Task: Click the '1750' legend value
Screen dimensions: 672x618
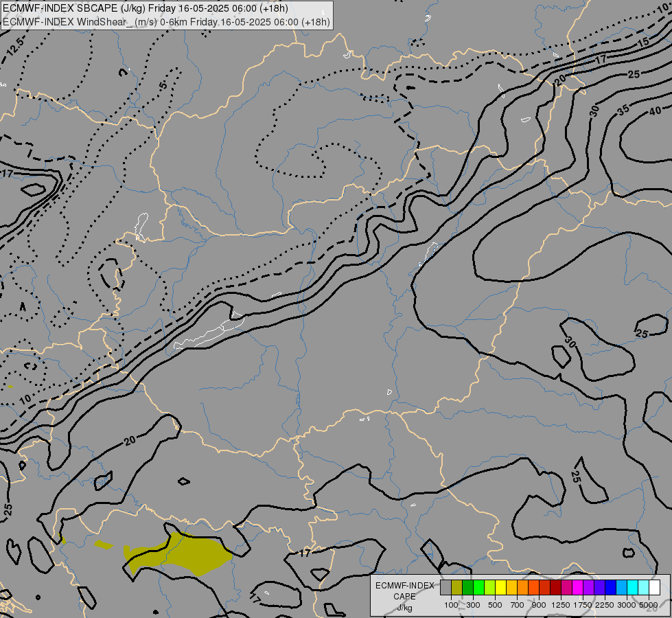Action: pos(583,605)
